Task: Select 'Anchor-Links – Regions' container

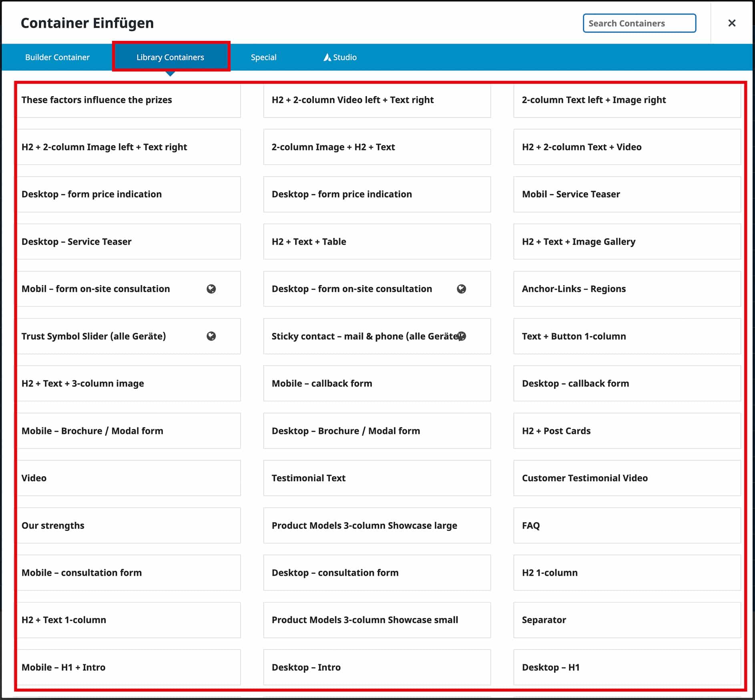Action: [x=627, y=289]
